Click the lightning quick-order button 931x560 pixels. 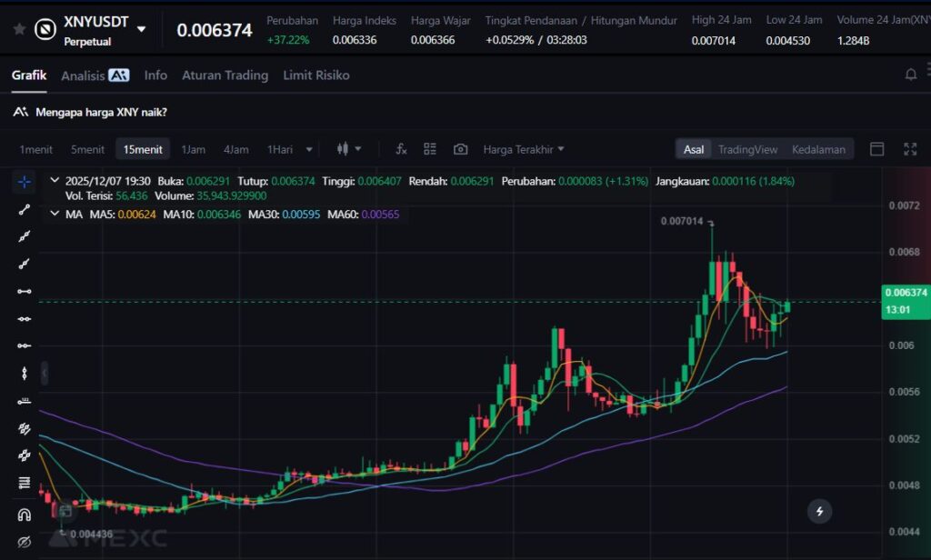(819, 512)
